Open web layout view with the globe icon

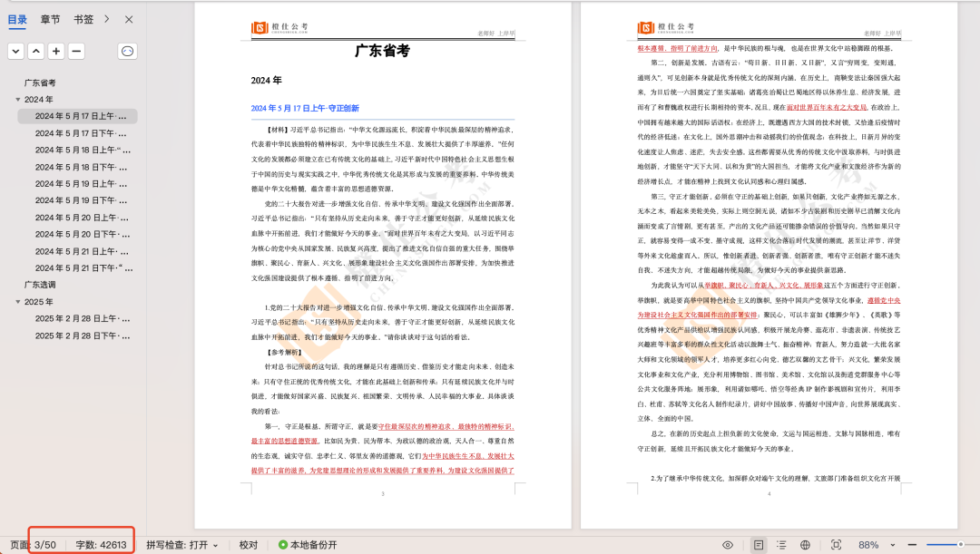[x=805, y=545]
